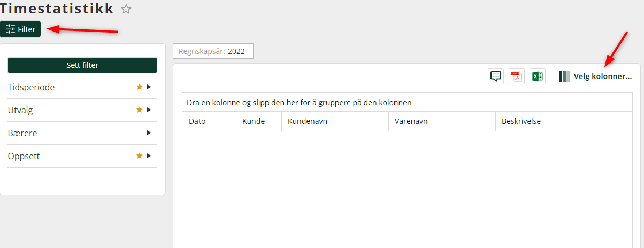Click gold star next to Tidsperiode

pos(140,87)
